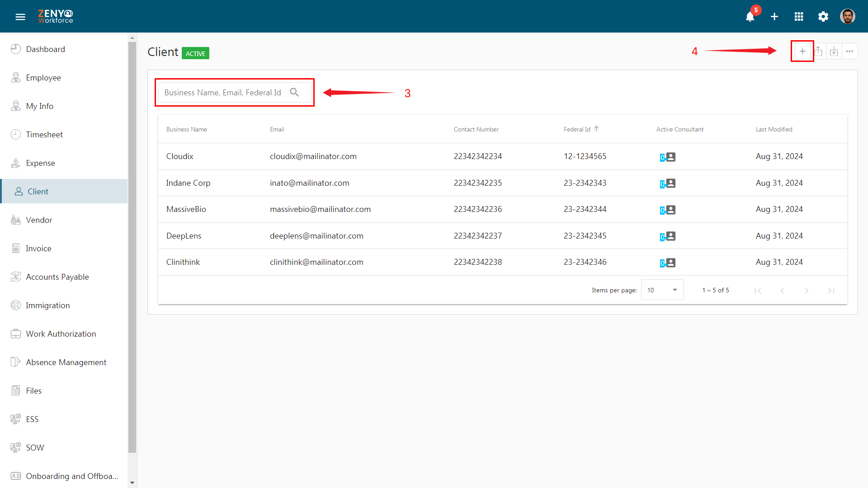Open Onboarding and Offboarding in the sidebar
The width and height of the screenshot is (868, 488).
[x=64, y=476]
